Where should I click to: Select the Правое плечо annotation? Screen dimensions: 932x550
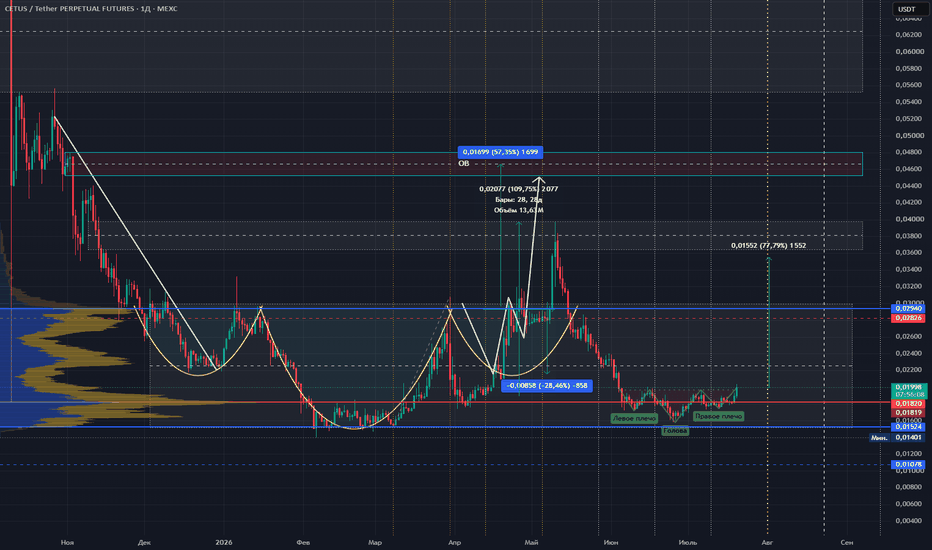(719, 417)
